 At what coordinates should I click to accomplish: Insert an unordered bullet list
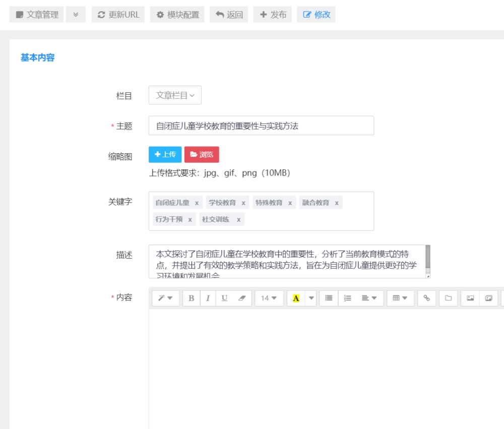pyautogui.click(x=329, y=298)
